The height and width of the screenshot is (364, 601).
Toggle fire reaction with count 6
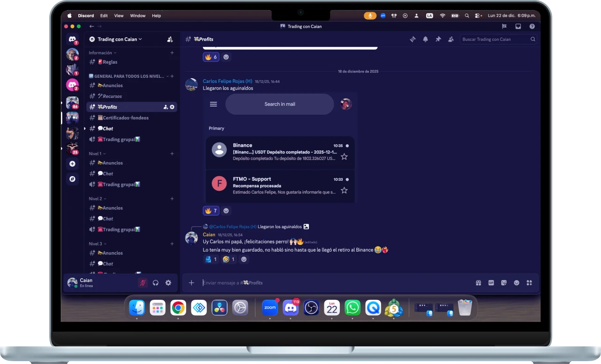point(211,57)
